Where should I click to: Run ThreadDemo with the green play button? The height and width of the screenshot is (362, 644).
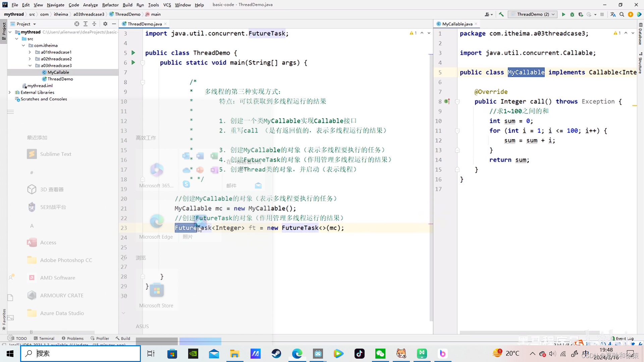pos(563,14)
